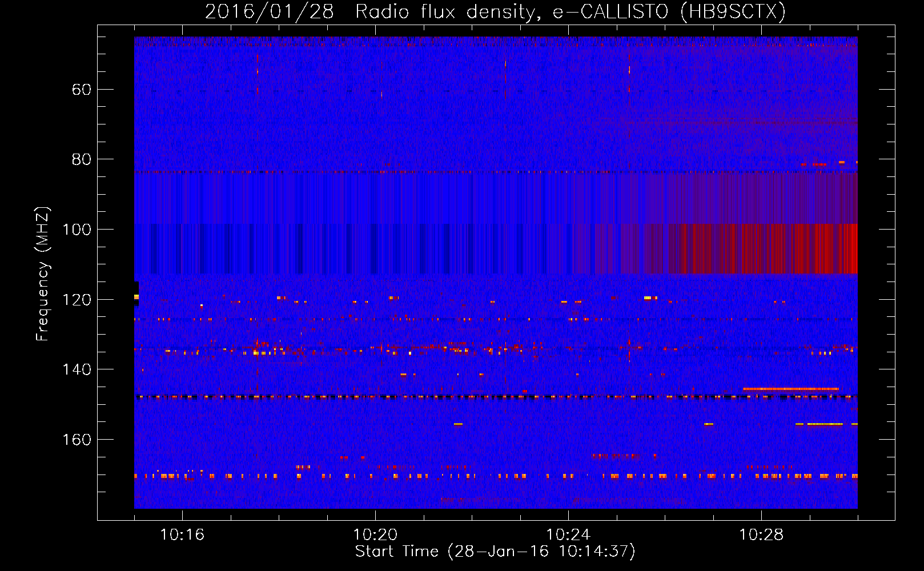924x571 pixels.
Task: Click the 160 MHz frequency label
Action: tap(77, 440)
